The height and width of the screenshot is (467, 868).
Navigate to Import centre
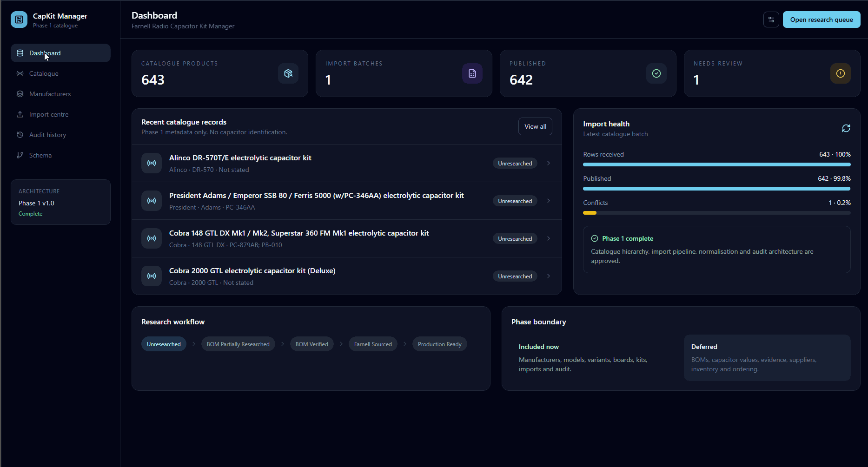click(x=60, y=114)
